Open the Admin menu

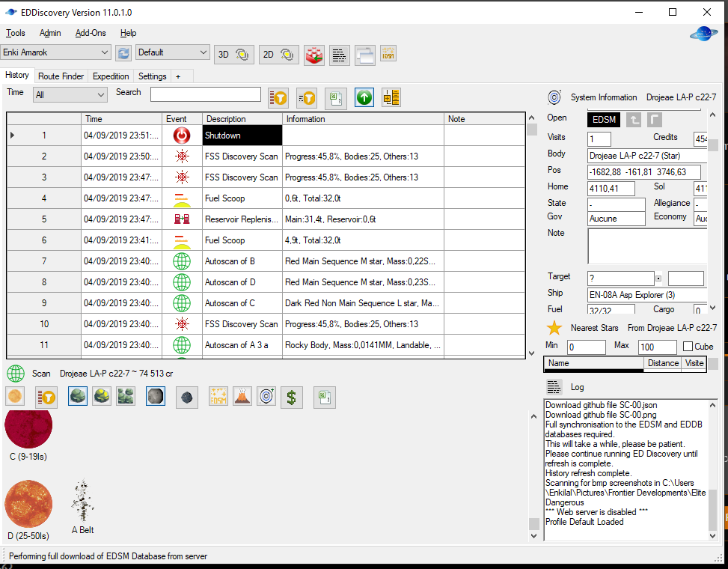click(x=50, y=33)
